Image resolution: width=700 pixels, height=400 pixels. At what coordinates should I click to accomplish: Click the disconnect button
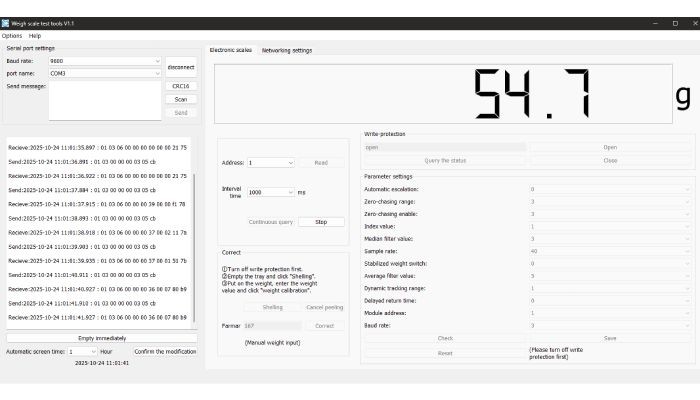181,67
